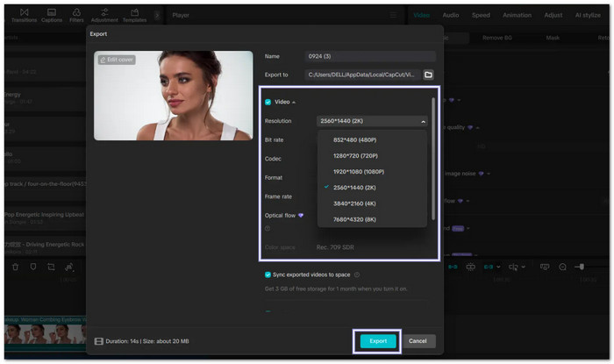Click the folder icon beside Export to path
Viewport: 614px width, 364px height.
[x=428, y=75]
